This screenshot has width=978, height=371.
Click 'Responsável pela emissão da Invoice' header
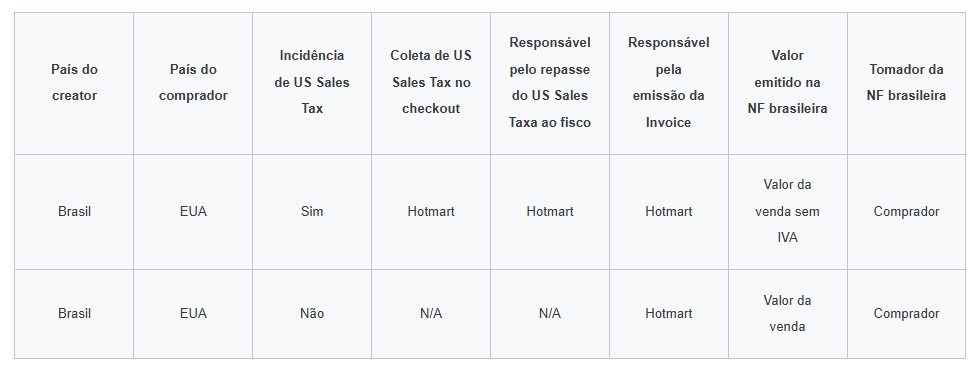[669, 83]
